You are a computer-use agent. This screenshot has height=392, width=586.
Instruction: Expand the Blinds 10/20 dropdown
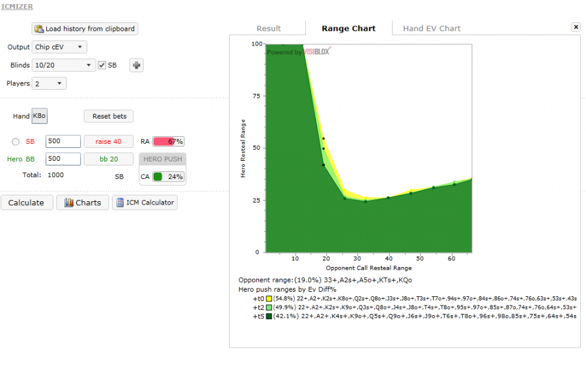click(64, 65)
